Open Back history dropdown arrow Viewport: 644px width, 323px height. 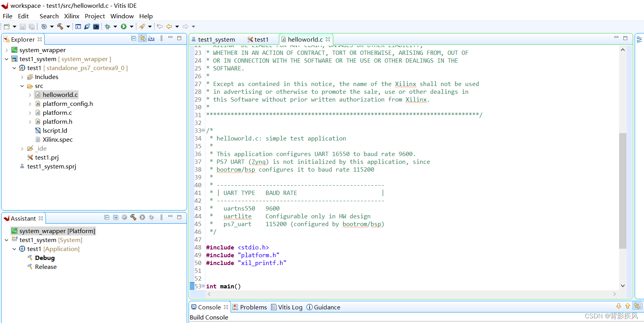(x=177, y=26)
